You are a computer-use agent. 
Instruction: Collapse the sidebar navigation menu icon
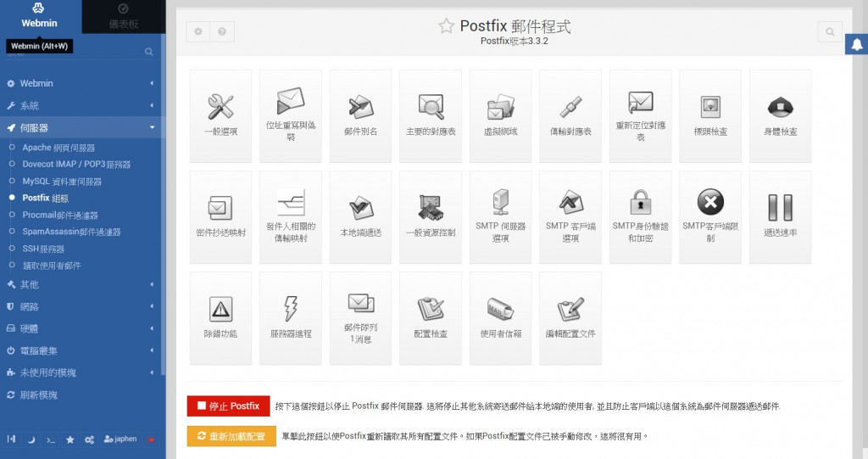point(11,439)
